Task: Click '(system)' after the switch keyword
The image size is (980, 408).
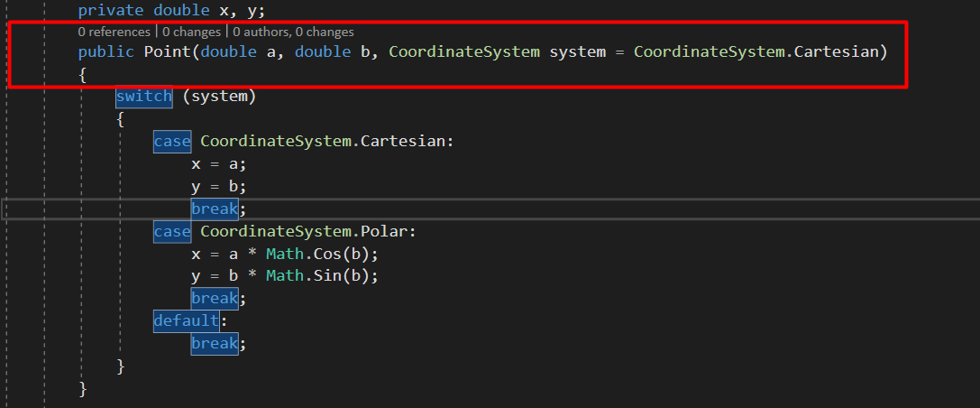Action: click(x=219, y=97)
